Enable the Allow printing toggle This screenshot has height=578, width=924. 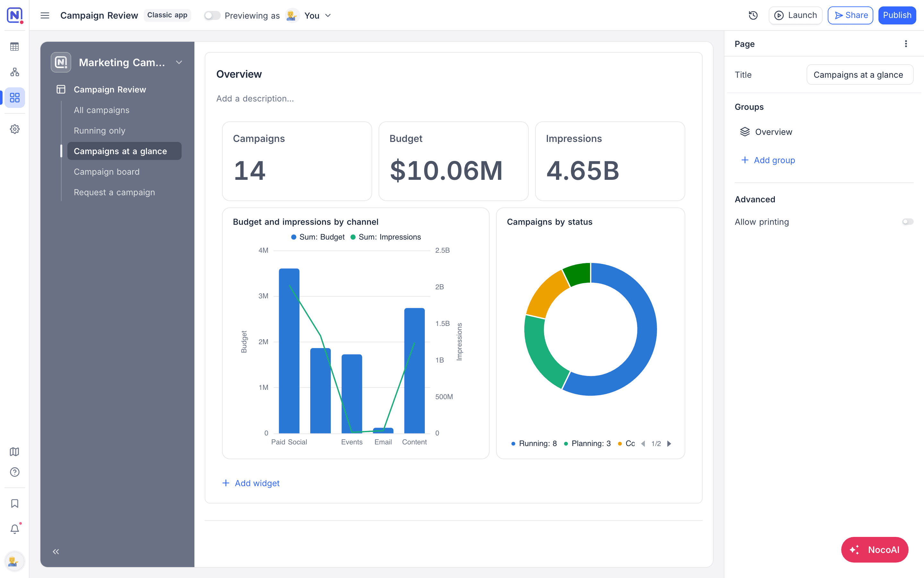click(908, 222)
